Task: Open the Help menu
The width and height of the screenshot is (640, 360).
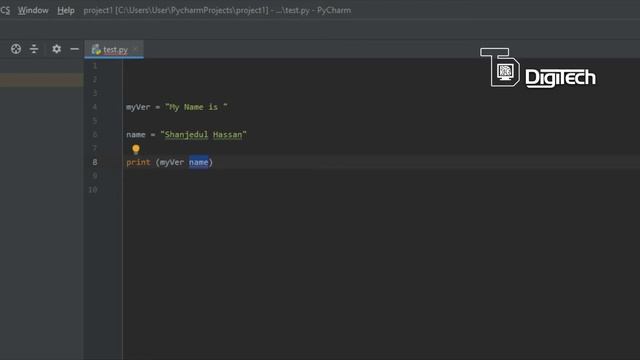Action: tap(66, 10)
